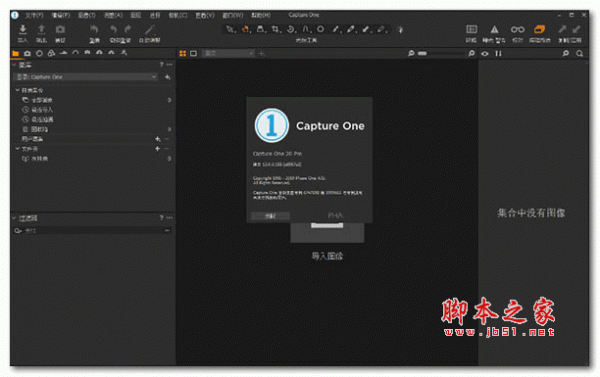This screenshot has width=600, height=377.
Task: Switch to single image view mode
Action: pyautogui.click(x=194, y=54)
